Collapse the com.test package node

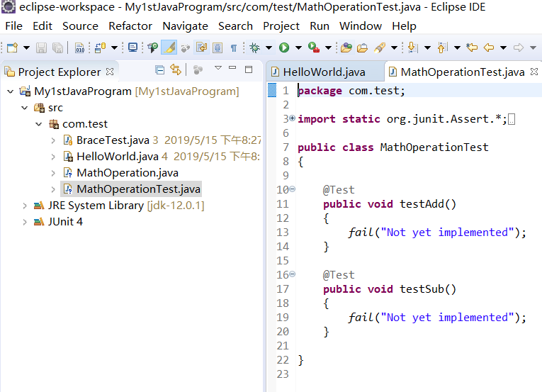(39, 124)
